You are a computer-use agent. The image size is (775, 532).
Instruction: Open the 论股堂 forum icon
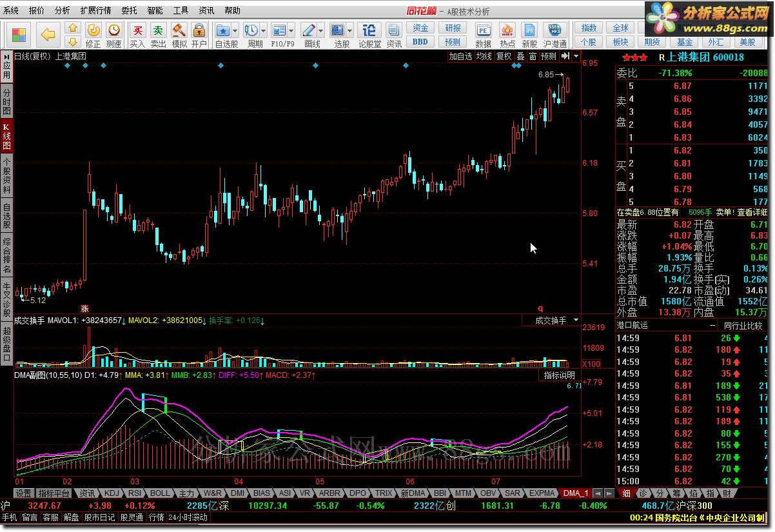click(369, 30)
